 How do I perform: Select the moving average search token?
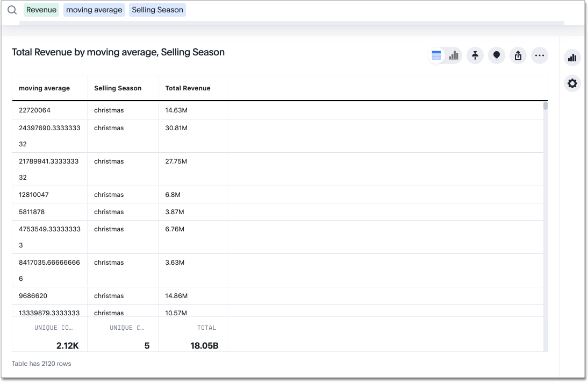click(94, 10)
